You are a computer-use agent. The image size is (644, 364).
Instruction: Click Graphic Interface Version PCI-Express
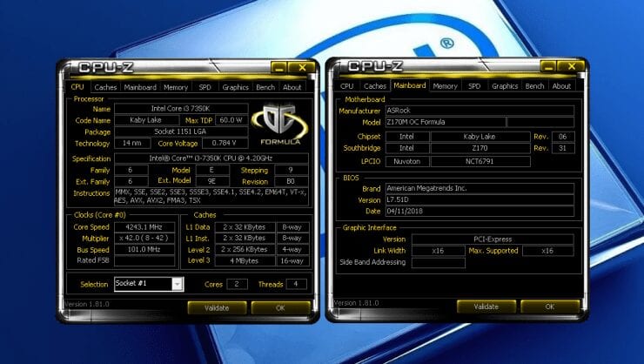tap(493, 239)
